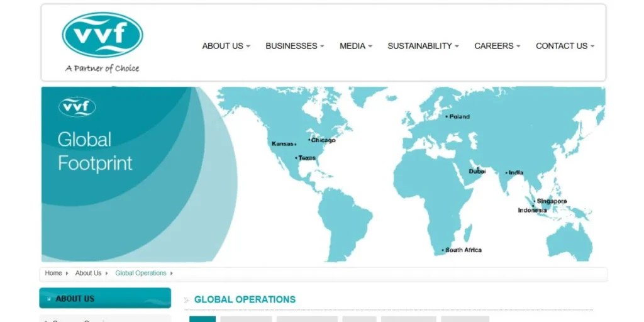
Task: Select the About Us sidebar header
Action: click(105, 298)
